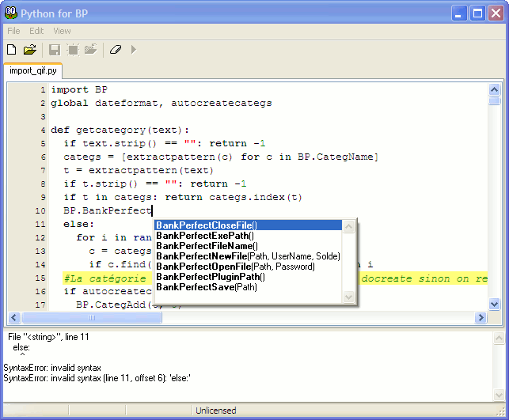Image resolution: width=509 pixels, height=420 pixels.
Task: Open the File menu
Action: point(13,31)
